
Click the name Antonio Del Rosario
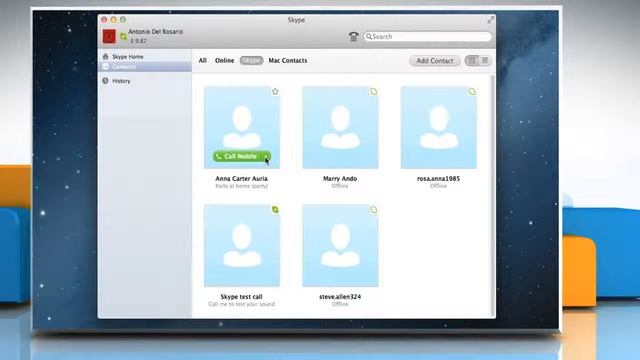(156, 31)
